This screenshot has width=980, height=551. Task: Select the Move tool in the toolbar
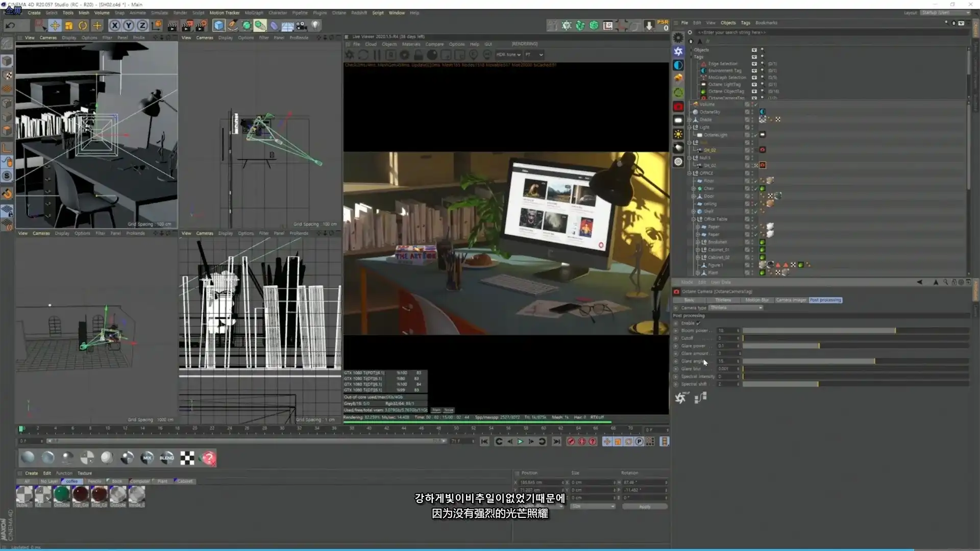(x=55, y=26)
